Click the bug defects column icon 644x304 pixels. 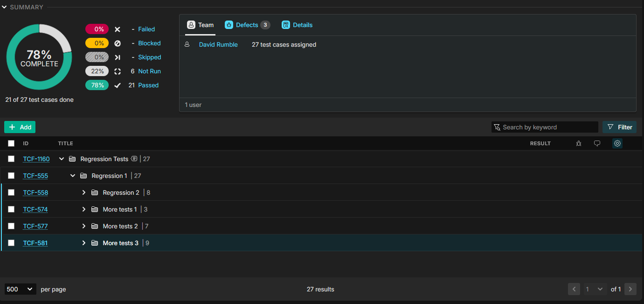coord(579,143)
